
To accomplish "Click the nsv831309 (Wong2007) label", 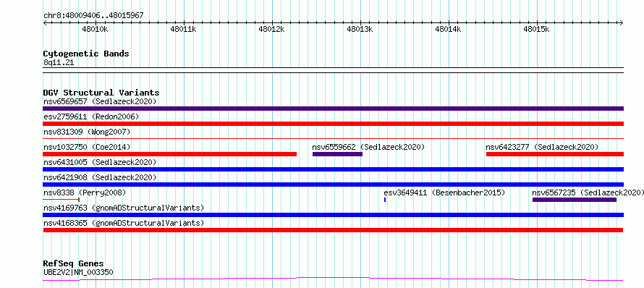I will tap(87, 132).
